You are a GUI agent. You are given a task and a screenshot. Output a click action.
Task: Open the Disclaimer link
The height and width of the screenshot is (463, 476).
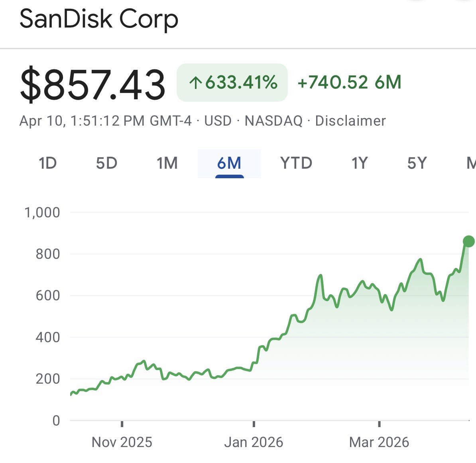pyautogui.click(x=350, y=121)
